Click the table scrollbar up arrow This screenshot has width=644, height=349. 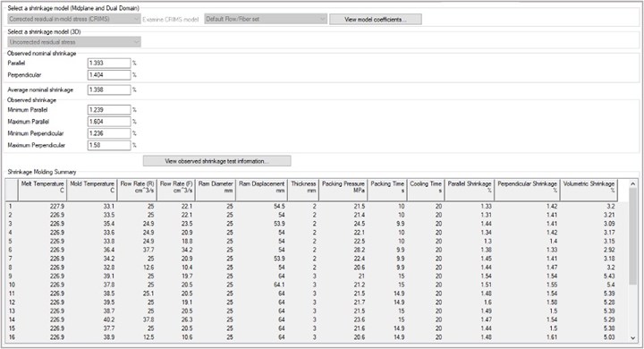coord(632,183)
